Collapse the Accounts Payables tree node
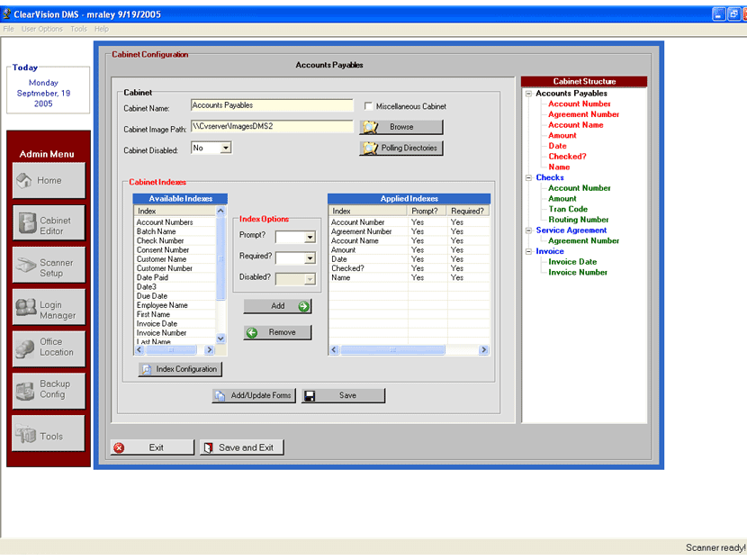Screen dimensions: 747x560 click(x=528, y=94)
